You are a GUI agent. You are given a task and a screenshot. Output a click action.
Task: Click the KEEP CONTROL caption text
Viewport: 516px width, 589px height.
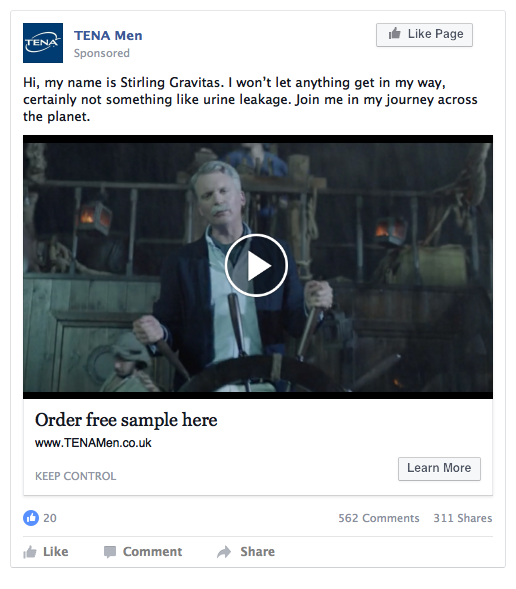click(75, 476)
